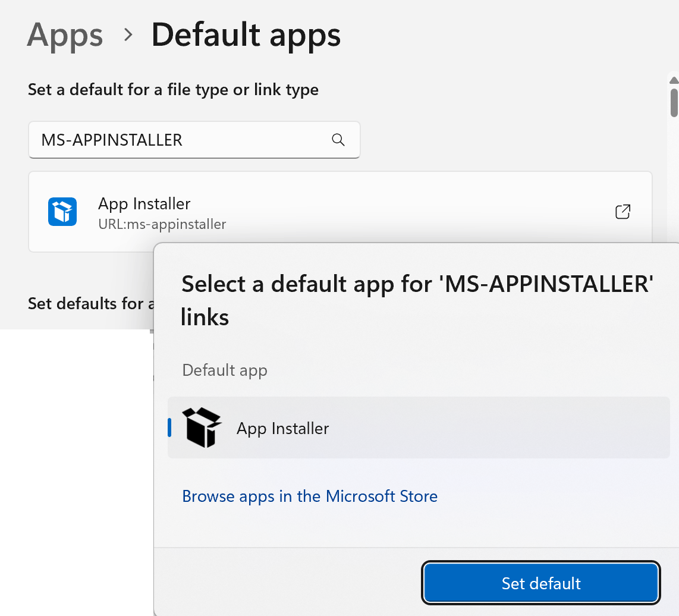Viewport: 679px width, 616px height.
Task: Click the blue App Installer icon in results
Action: pyautogui.click(x=62, y=212)
